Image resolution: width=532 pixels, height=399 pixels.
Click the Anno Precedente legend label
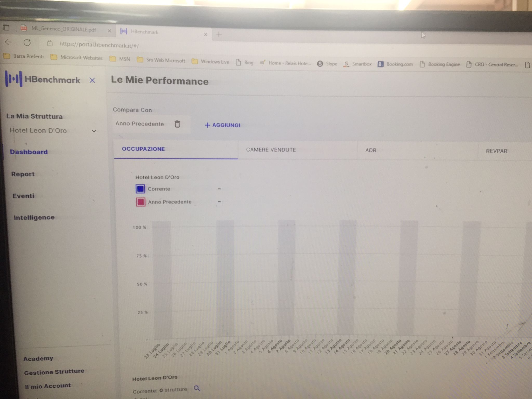coord(170,202)
